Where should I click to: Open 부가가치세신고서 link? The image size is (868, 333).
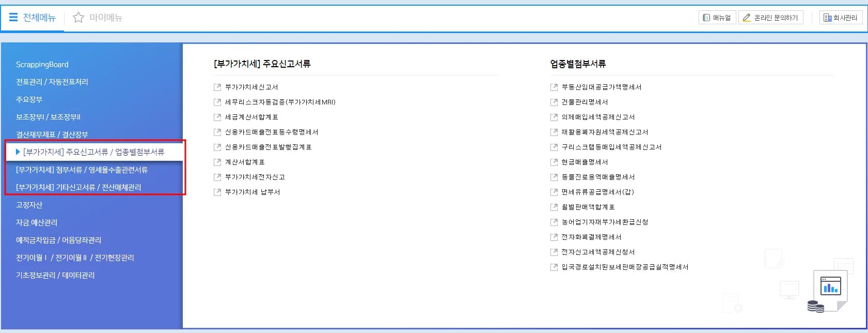click(251, 87)
